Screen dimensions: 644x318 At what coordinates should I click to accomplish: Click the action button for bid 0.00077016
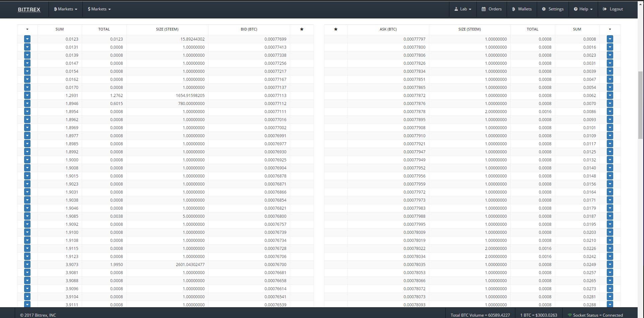coord(27,119)
